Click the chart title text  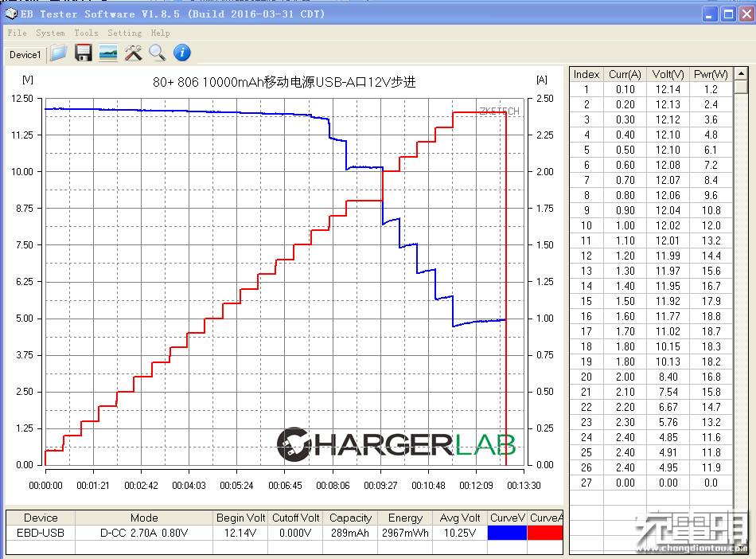(x=284, y=82)
